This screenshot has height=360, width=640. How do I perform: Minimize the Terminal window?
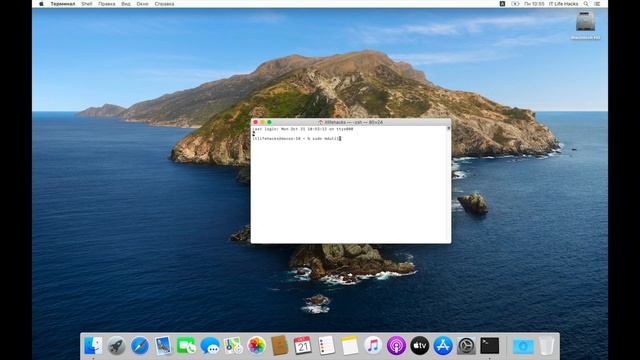pos(262,122)
